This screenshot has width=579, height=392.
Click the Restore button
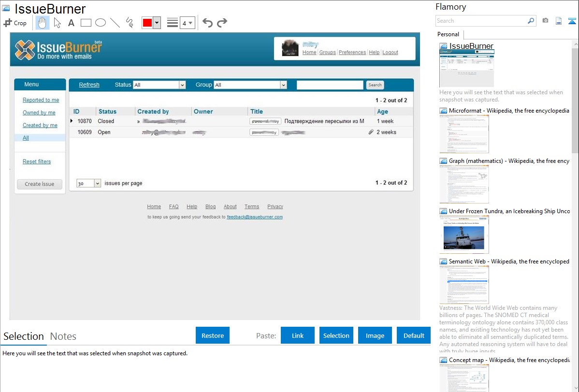tap(213, 335)
